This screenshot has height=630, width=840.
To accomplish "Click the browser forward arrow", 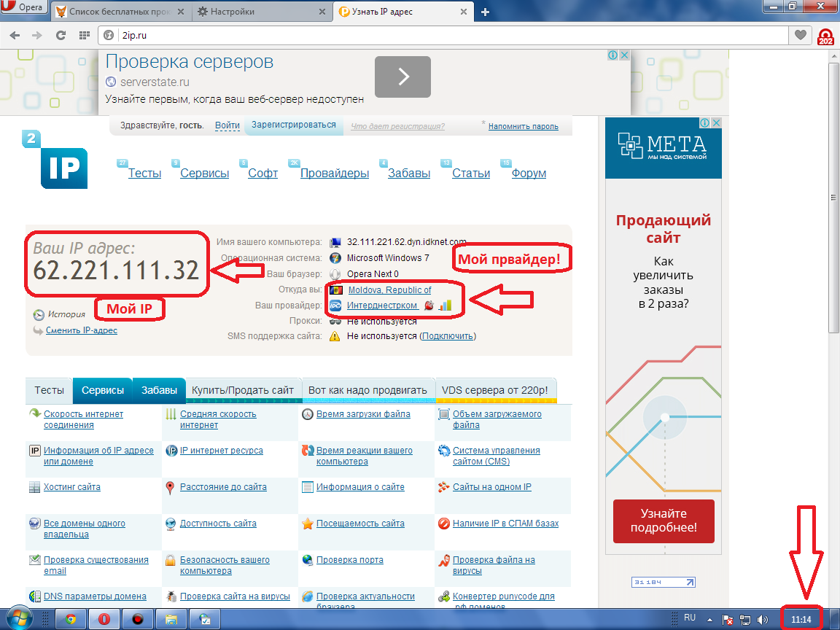I will [37, 35].
